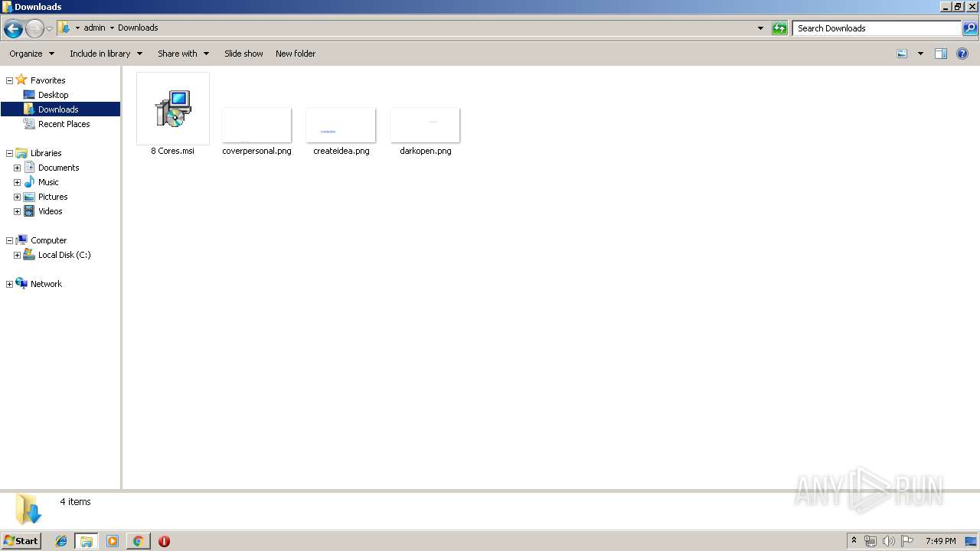Select the 8 Cores.msi installer icon
Image resolution: width=980 pixels, height=551 pixels.
click(172, 108)
